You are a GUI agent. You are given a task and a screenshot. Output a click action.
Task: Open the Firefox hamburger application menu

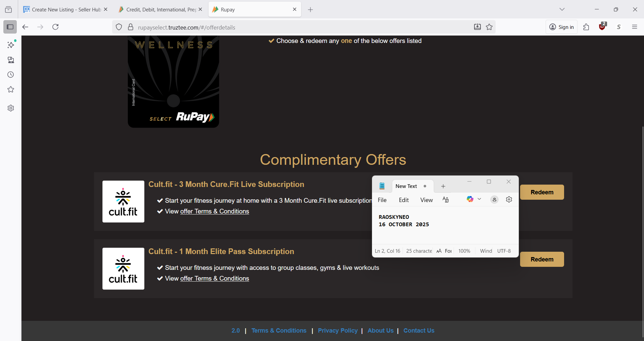point(634,27)
